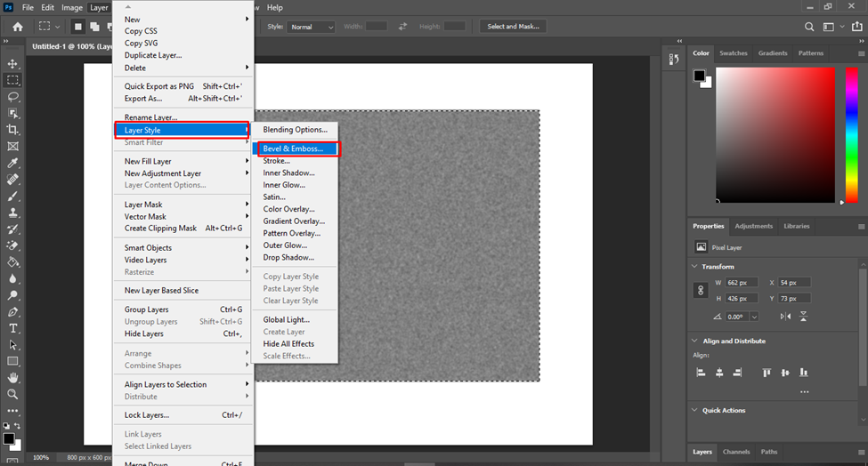This screenshot has height=466, width=868.
Task: Swap width and height in options bar
Action: click(402, 27)
